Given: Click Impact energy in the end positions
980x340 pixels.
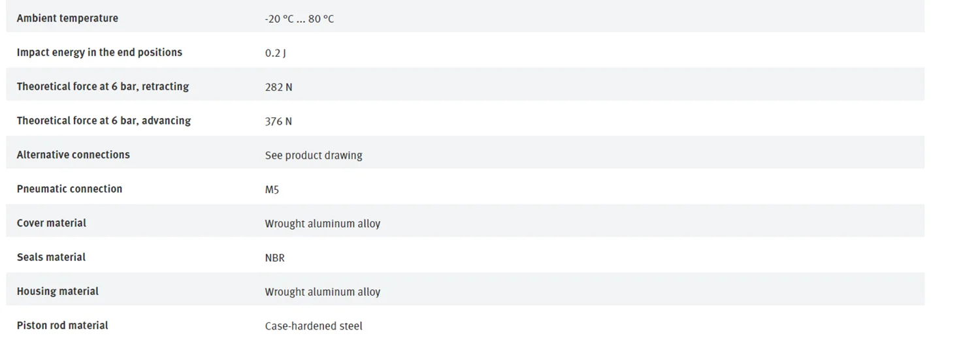Looking at the screenshot, I should click(99, 52).
